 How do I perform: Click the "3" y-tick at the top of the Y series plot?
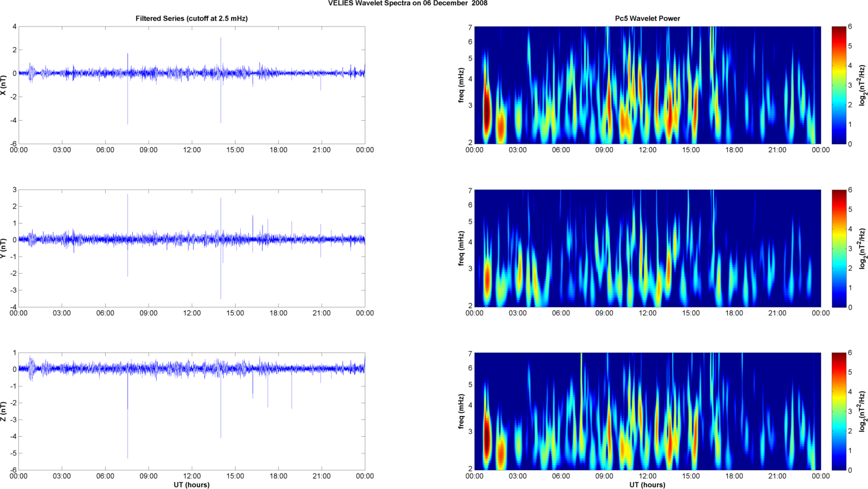15,190
